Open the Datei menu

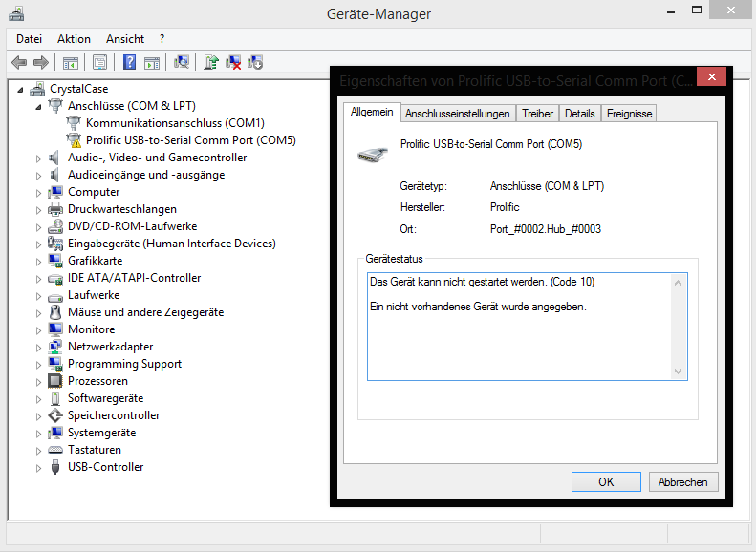tap(29, 39)
